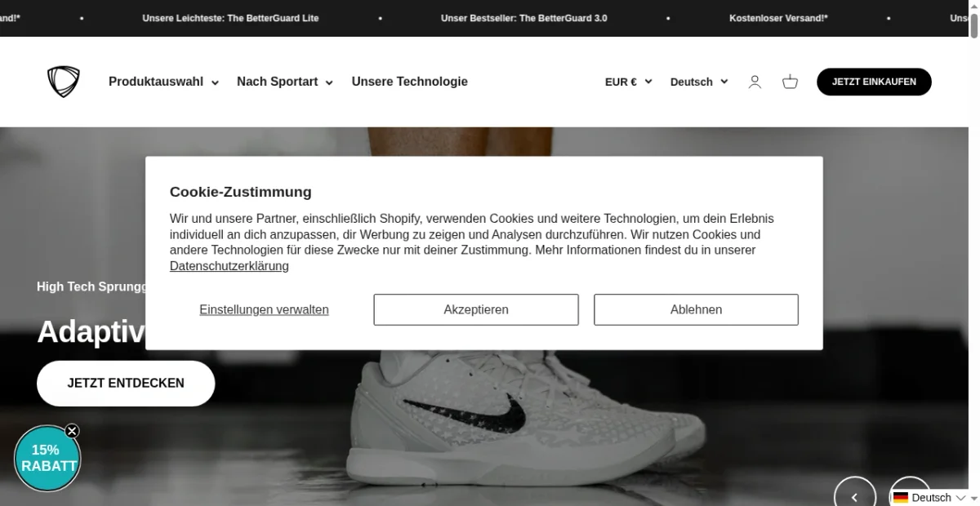Click the German flag language widget
980x506 pixels.
point(931,497)
